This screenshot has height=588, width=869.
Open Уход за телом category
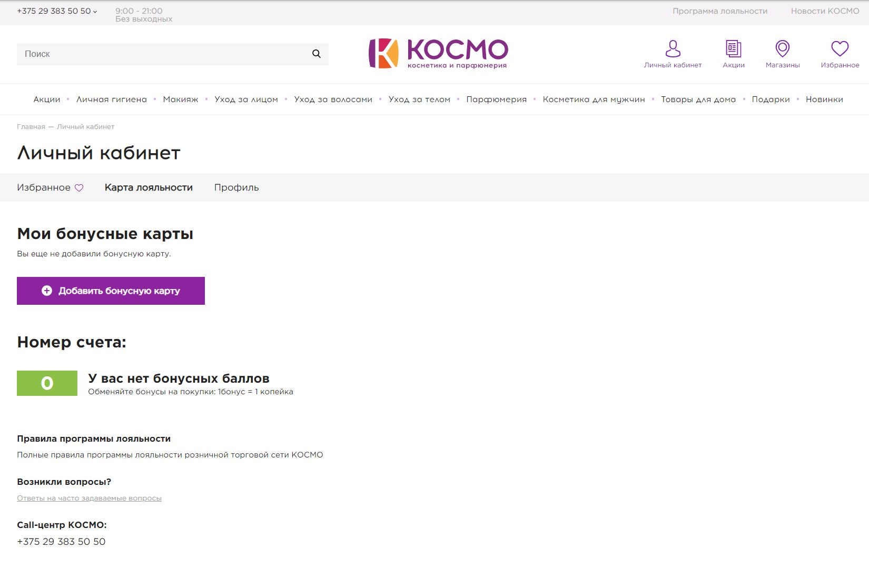pos(419,99)
